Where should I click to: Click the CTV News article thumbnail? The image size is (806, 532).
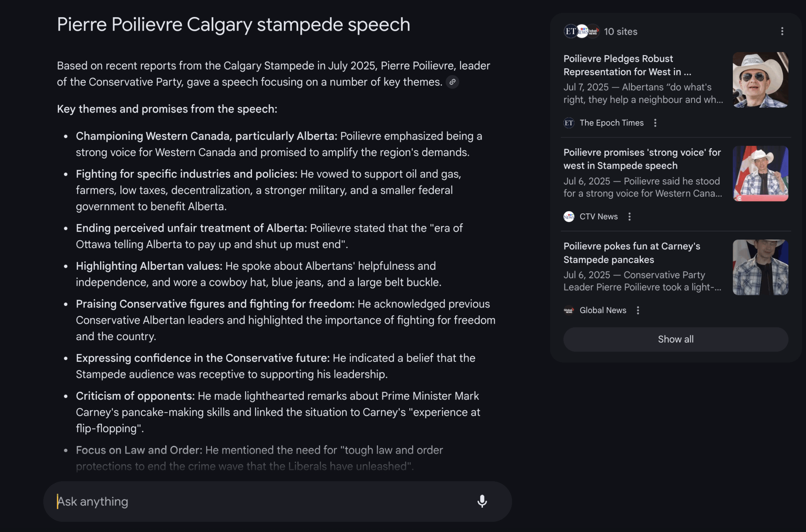click(x=760, y=173)
